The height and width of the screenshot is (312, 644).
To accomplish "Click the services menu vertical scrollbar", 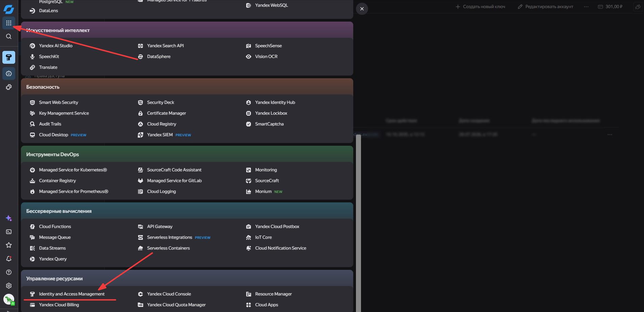I will pos(358,223).
